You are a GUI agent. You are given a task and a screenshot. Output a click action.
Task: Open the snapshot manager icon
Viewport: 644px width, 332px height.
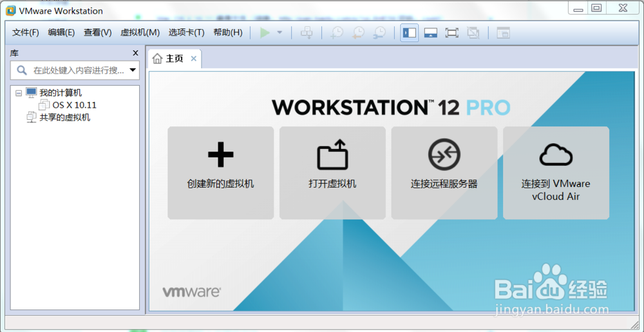pyautogui.click(x=380, y=33)
